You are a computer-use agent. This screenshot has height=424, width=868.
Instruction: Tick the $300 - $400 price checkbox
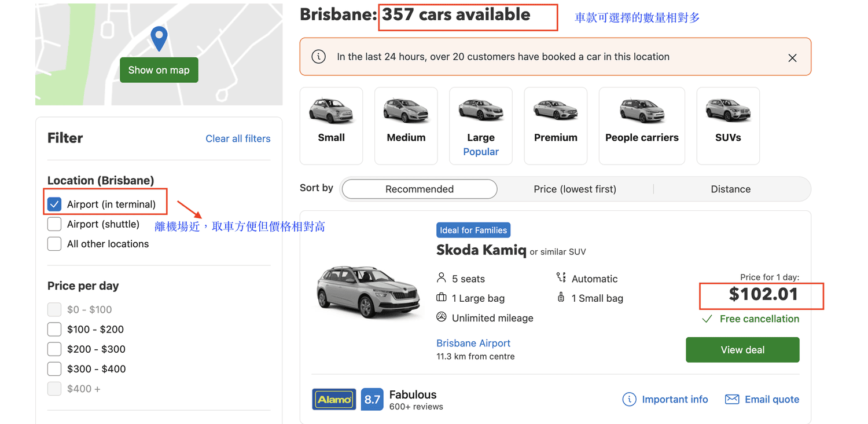54,368
